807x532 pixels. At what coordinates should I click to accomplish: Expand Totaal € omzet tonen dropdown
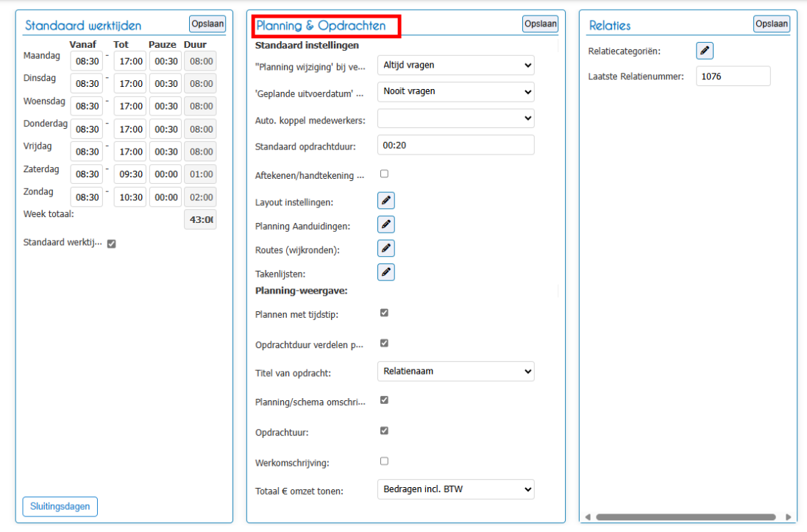[x=456, y=489]
